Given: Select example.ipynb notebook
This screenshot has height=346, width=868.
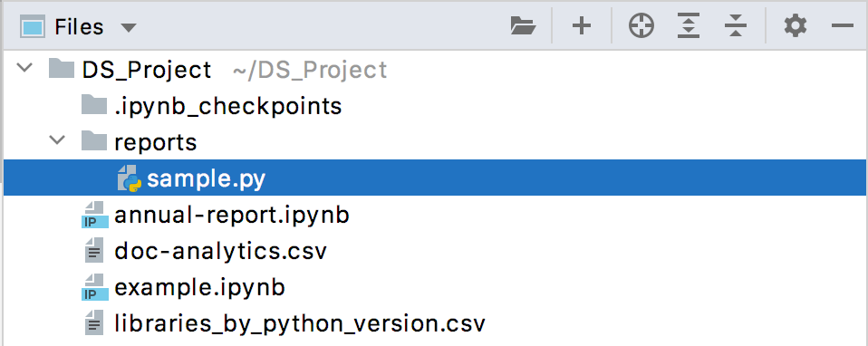Looking at the screenshot, I should (x=199, y=288).
